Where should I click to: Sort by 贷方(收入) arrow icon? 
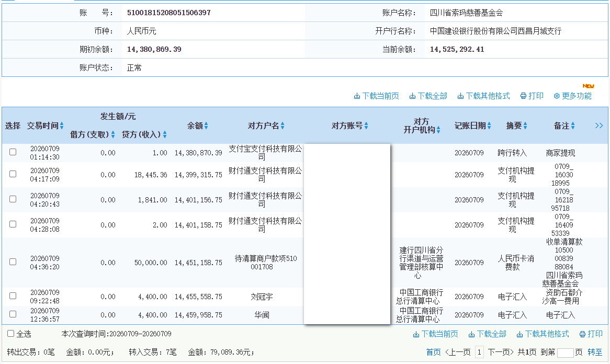(x=165, y=134)
